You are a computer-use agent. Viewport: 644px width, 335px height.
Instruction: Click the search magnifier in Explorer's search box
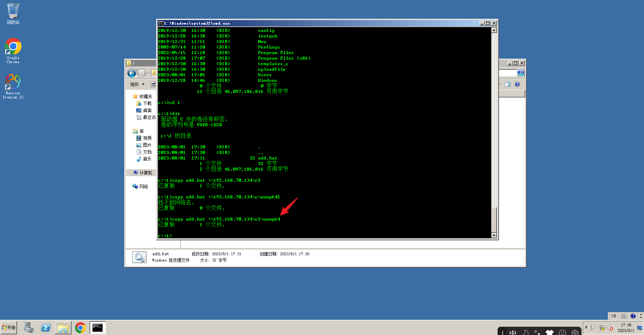[521, 73]
